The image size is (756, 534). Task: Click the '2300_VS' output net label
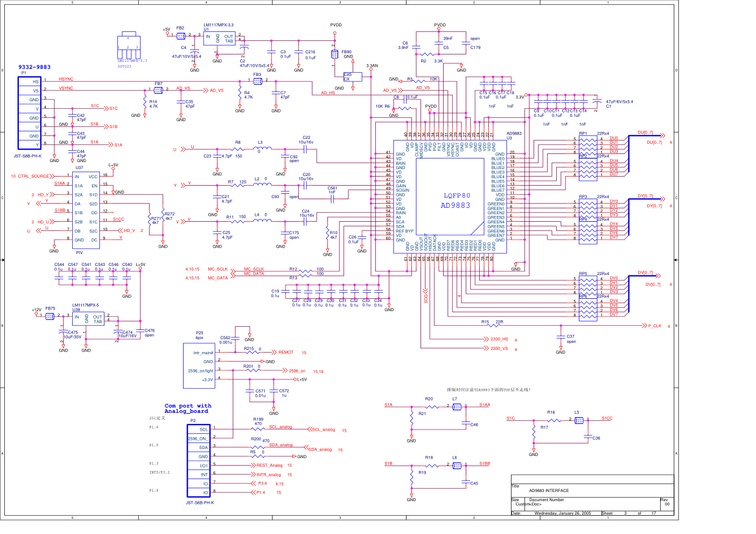(x=499, y=348)
